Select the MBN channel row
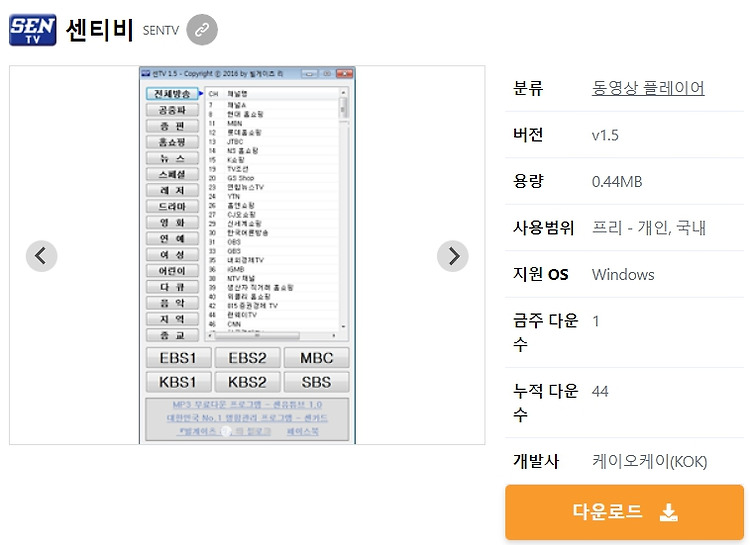750x545 pixels. pyautogui.click(x=273, y=123)
